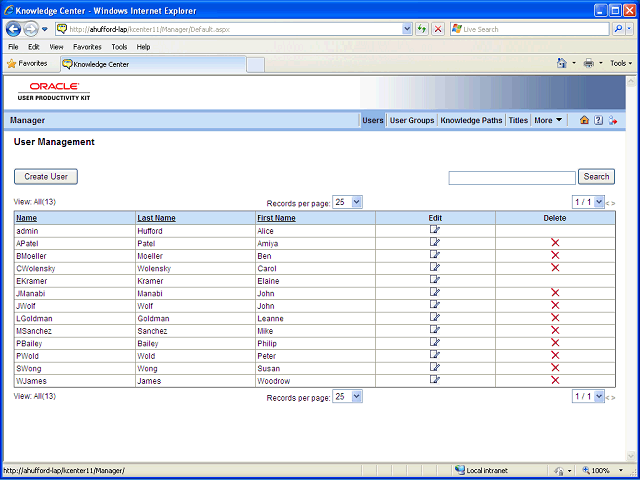Open the top page selector 1 / 1

(588, 202)
